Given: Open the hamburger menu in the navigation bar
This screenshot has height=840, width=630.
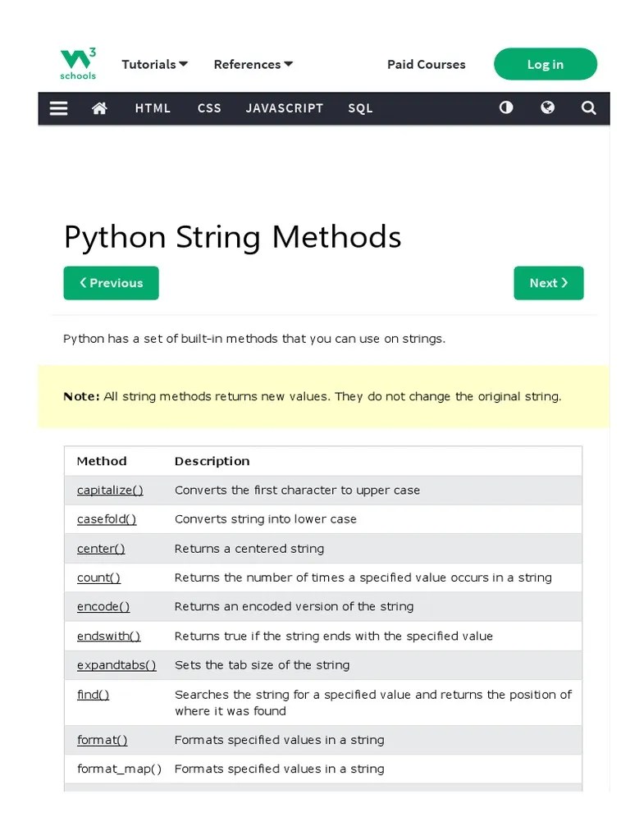Looking at the screenshot, I should coord(58,107).
